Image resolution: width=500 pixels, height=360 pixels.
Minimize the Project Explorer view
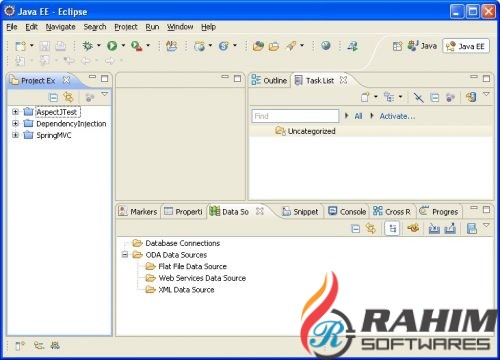click(92, 77)
